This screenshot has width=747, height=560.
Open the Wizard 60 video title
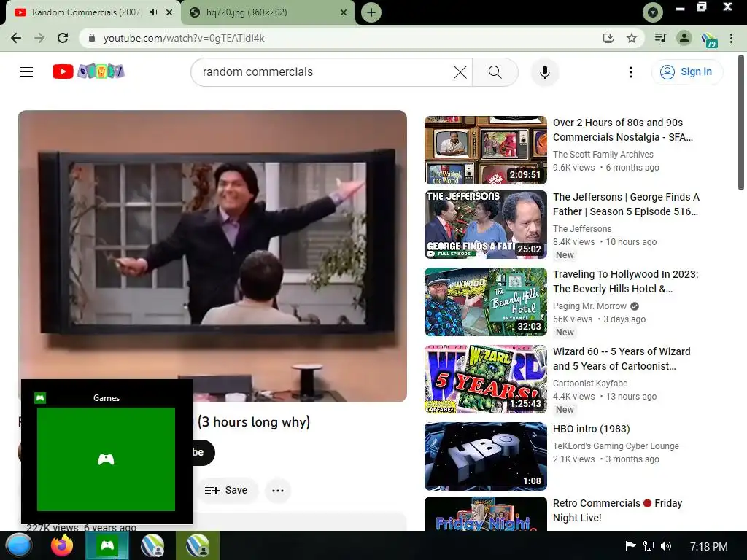tap(622, 359)
